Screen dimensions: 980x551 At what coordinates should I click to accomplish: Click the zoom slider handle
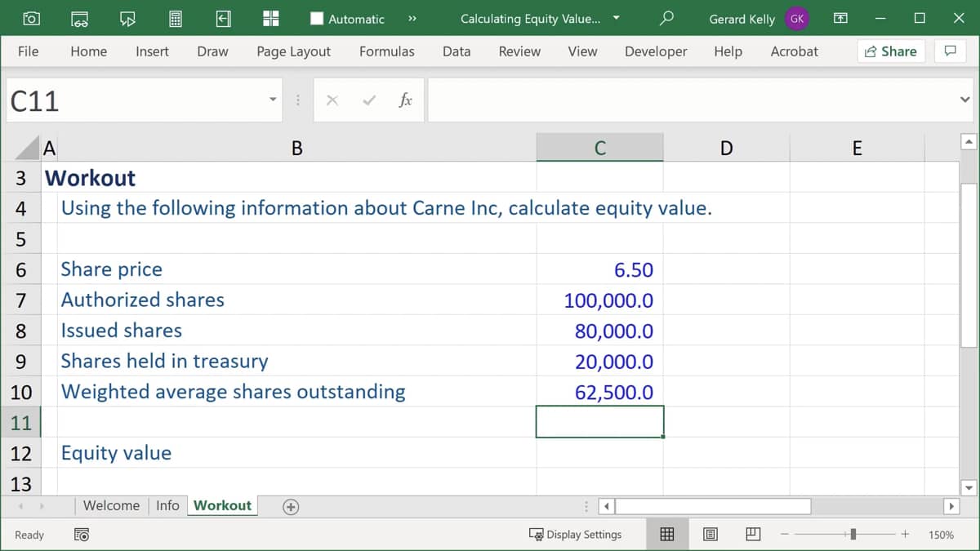click(x=853, y=535)
